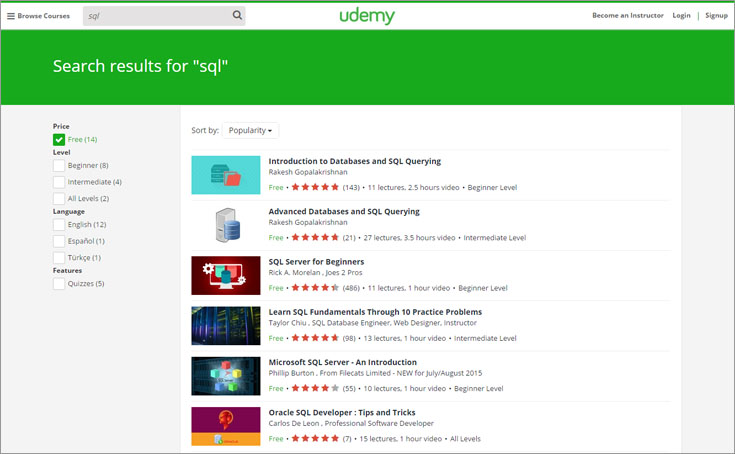Open Learn SQL Fundamentals Through 10 Practice Problems

click(375, 312)
